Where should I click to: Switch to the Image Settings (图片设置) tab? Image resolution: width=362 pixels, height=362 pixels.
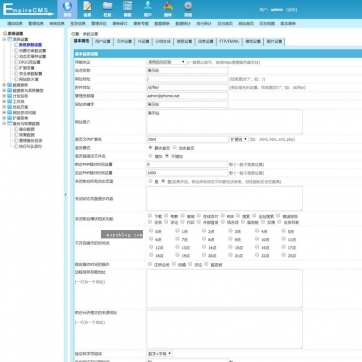(x=274, y=42)
